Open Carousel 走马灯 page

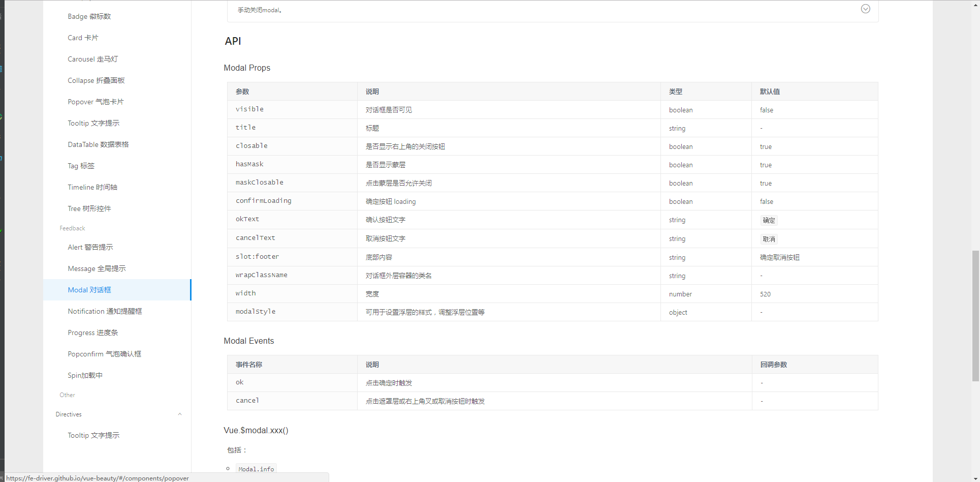pos(92,59)
